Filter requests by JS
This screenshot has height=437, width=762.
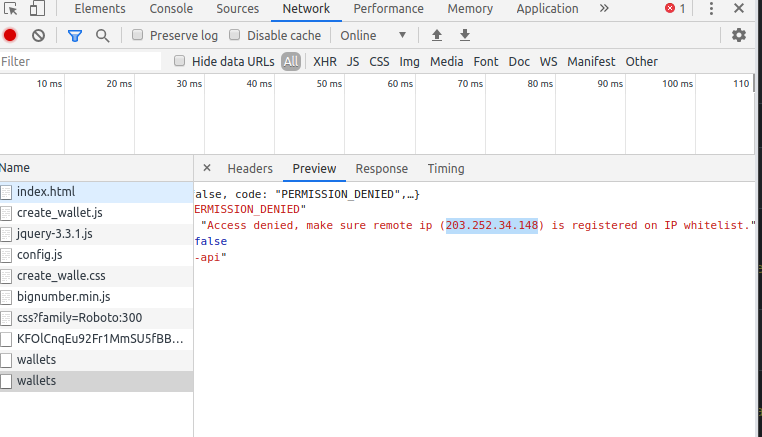(353, 62)
